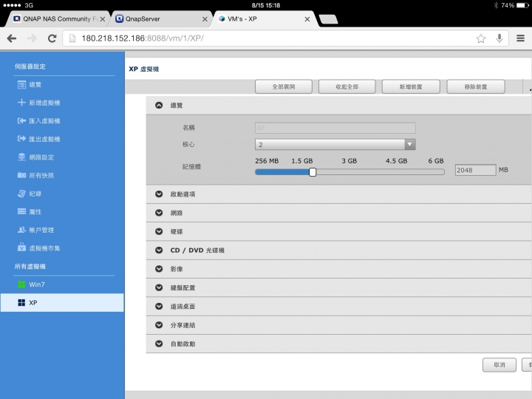Viewport: 532px width, 399px height.
Task: Close the VM's - XP tab
Action: coord(307,19)
